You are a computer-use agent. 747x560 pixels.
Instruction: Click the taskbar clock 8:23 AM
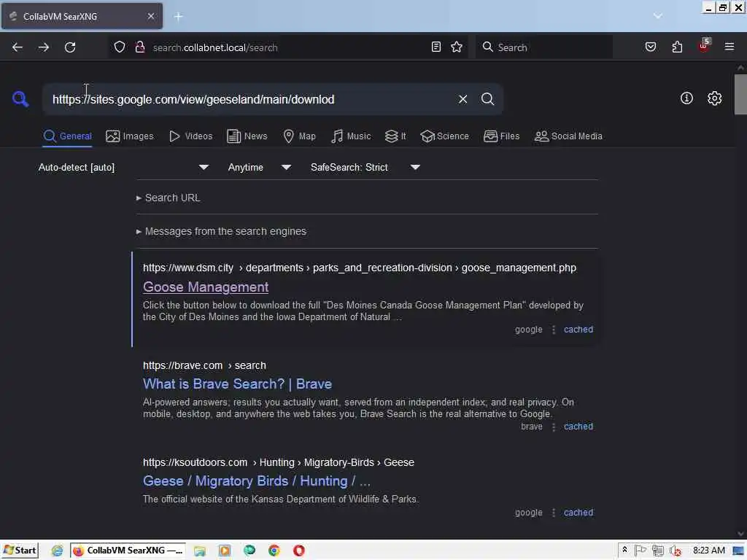709,551
